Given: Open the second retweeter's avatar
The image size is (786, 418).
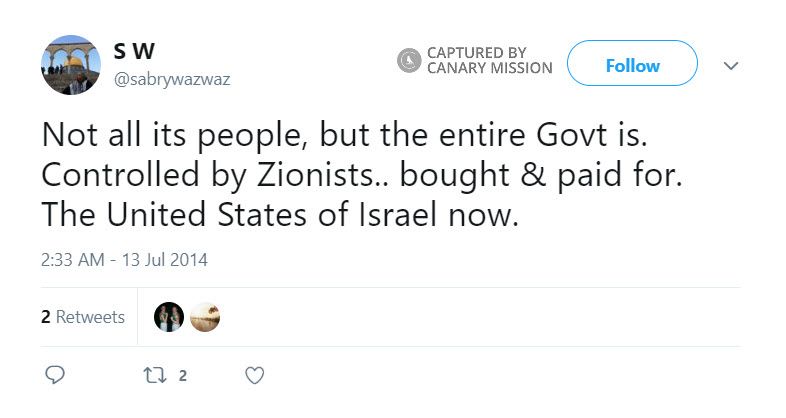Looking at the screenshot, I should (x=204, y=317).
